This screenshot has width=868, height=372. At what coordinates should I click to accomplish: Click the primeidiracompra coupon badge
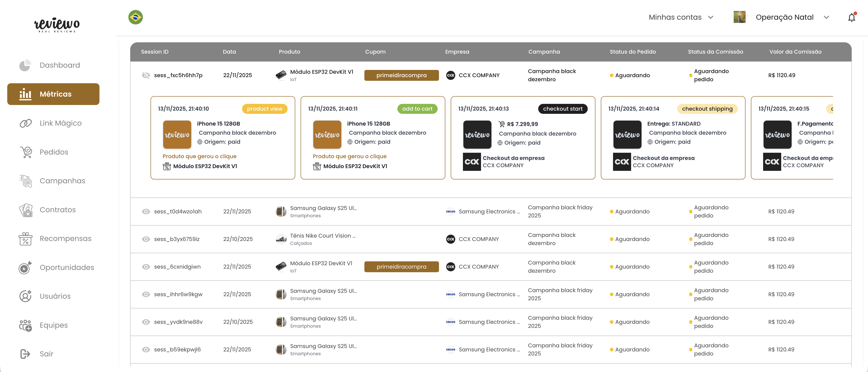click(401, 75)
